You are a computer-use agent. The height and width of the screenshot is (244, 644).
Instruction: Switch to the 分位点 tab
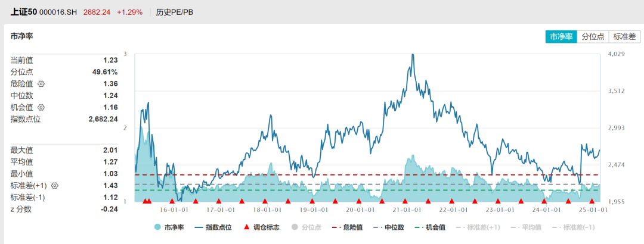pyautogui.click(x=593, y=37)
